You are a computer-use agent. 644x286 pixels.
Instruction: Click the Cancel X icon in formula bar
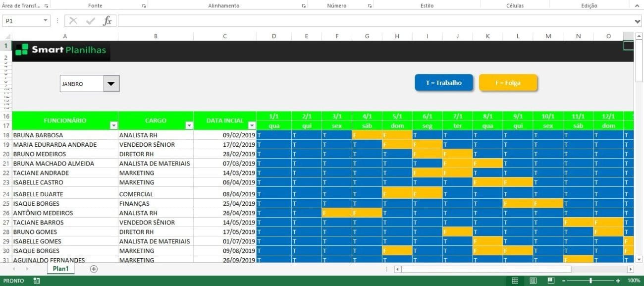[73, 21]
